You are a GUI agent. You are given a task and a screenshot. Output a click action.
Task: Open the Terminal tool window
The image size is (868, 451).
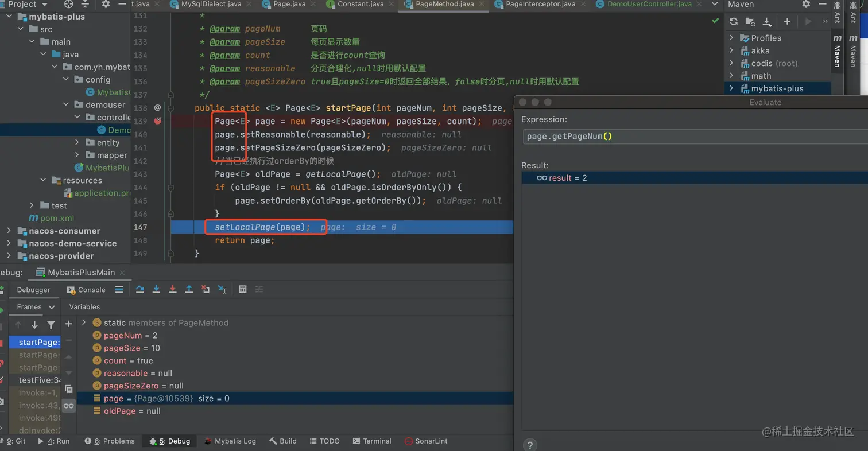coord(372,441)
